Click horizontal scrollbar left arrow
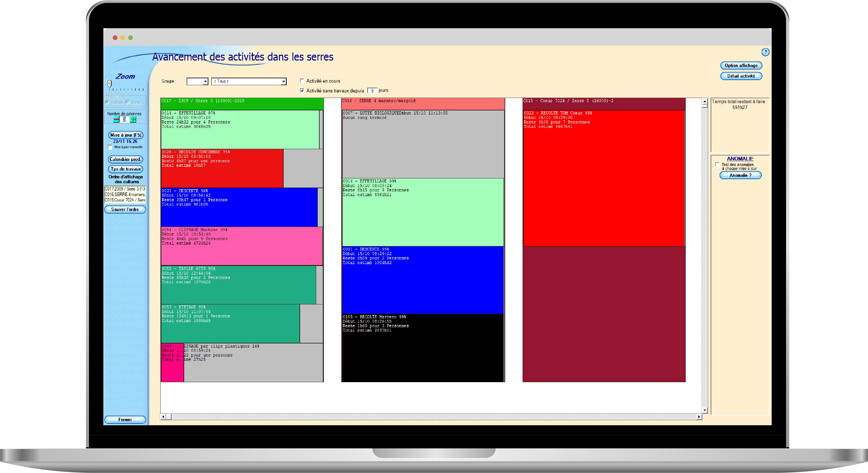Image resolution: width=868 pixels, height=473 pixels. pyautogui.click(x=163, y=417)
